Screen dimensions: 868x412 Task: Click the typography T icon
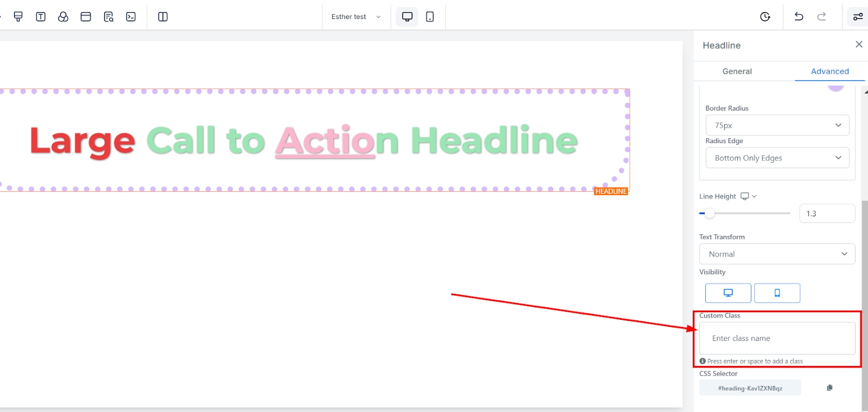point(41,17)
